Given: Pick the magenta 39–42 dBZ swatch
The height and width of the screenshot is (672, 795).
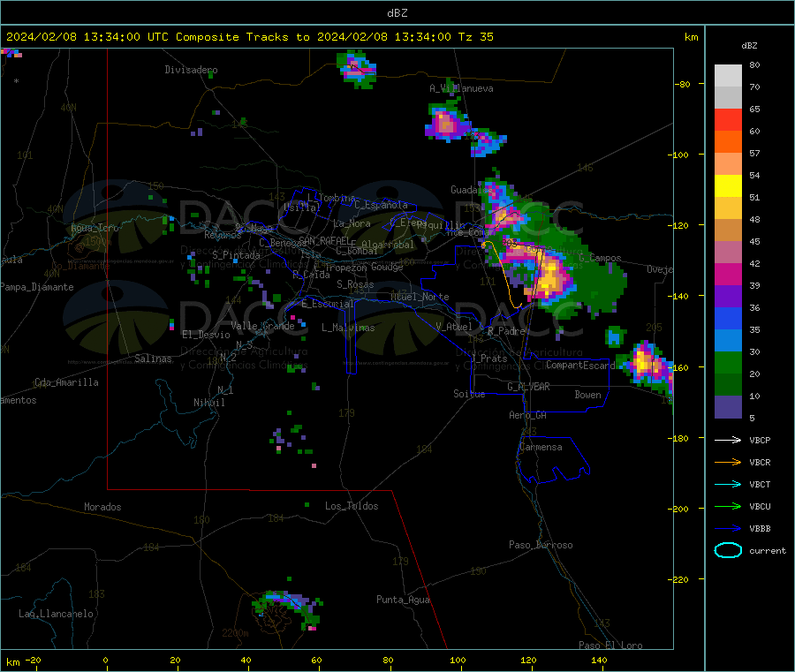Looking at the screenshot, I should 728,274.
